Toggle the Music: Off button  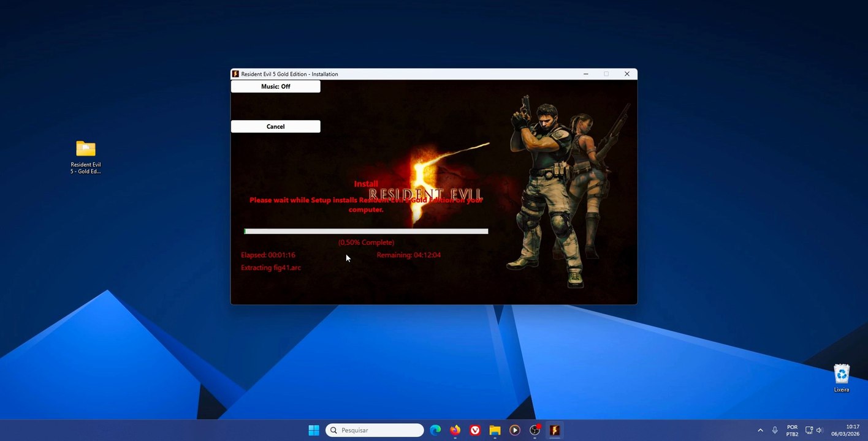point(275,86)
